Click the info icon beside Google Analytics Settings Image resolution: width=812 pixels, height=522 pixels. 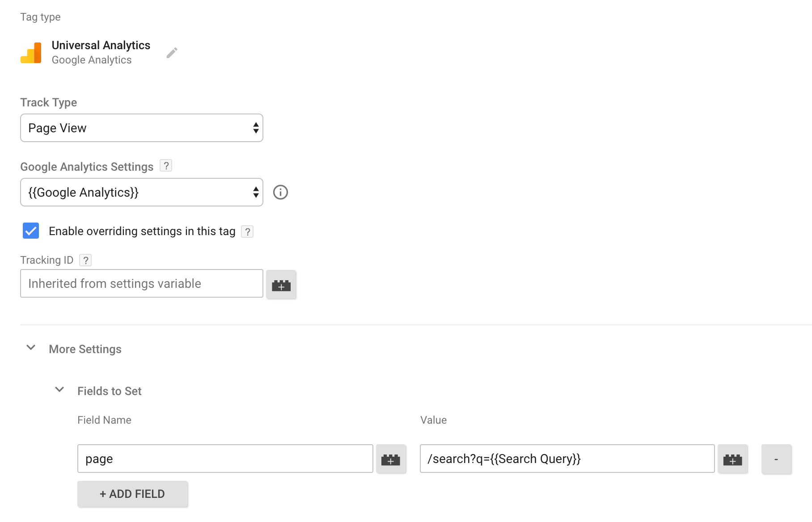280,192
